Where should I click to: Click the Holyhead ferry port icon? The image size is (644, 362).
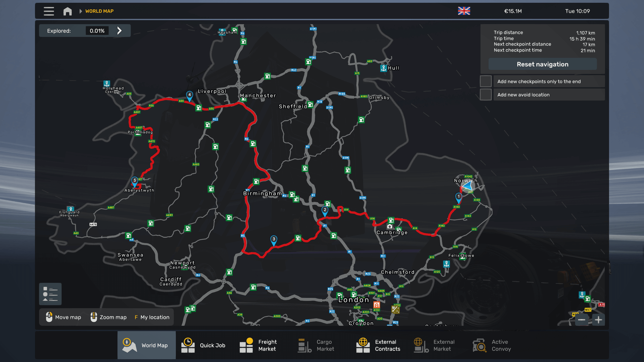click(107, 83)
